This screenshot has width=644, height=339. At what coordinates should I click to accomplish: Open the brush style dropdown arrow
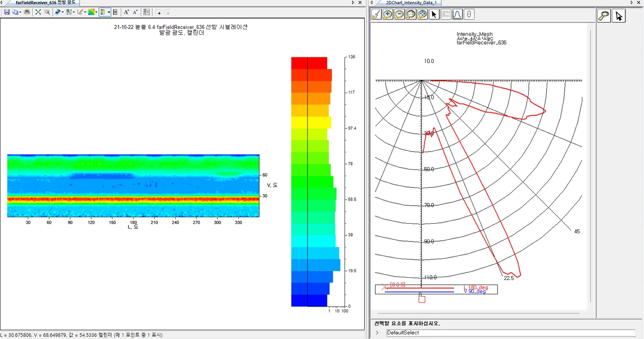point(85,12)
